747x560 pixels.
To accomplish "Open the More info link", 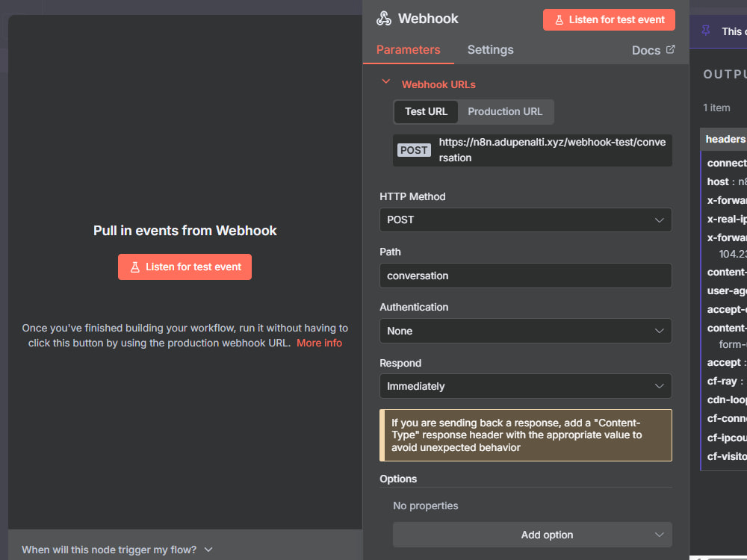I will point(319,343).
